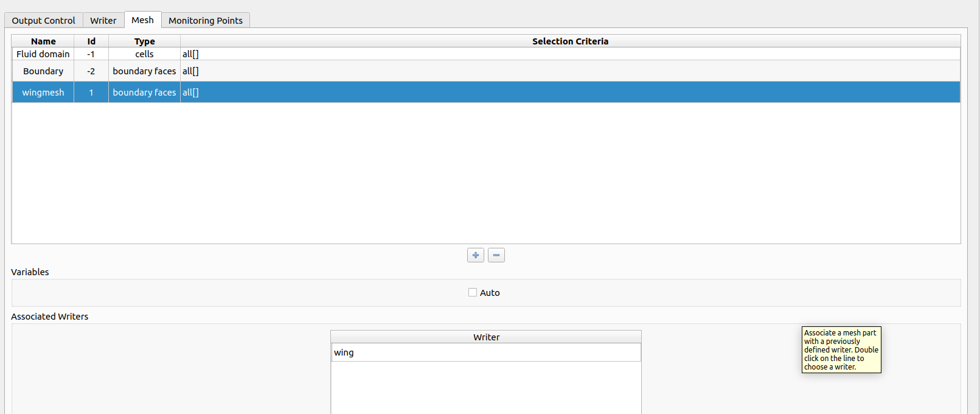Open the Monitoring Points tab
Image resolution: width=980 pixels, height=414 pixels.
(x=205, y=20)
